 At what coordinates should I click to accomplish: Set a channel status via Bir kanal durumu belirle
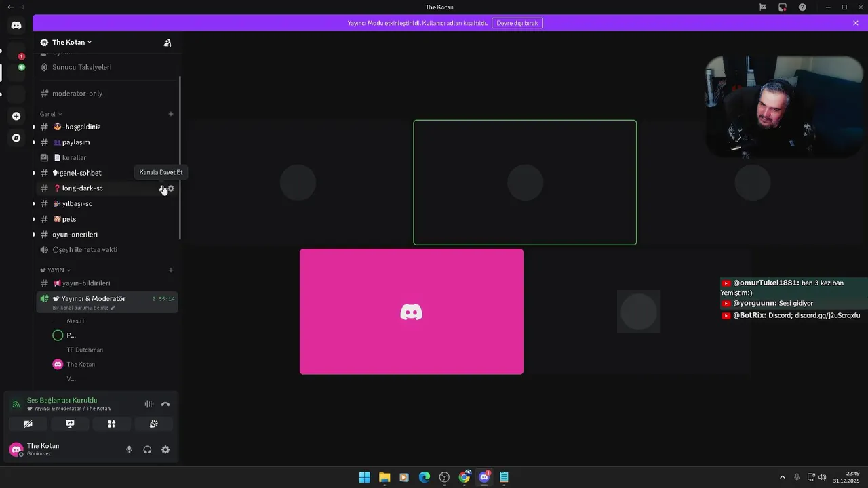coord(83,308)
